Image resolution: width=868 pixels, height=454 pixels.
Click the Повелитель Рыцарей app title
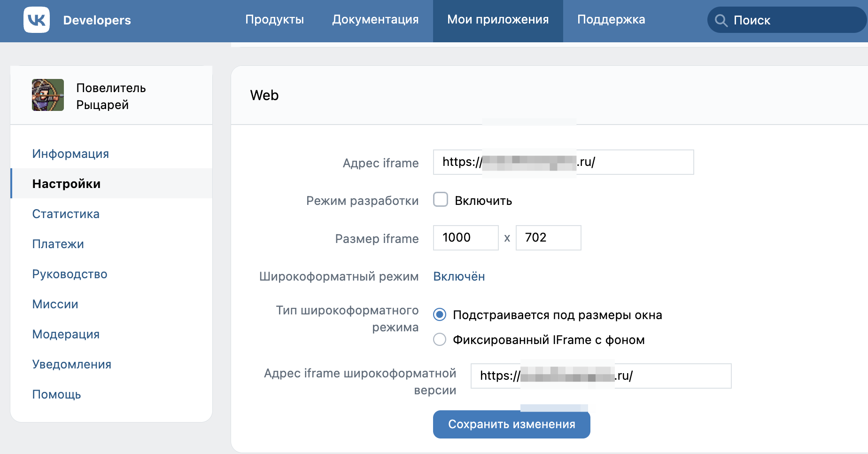click(111, 96)
